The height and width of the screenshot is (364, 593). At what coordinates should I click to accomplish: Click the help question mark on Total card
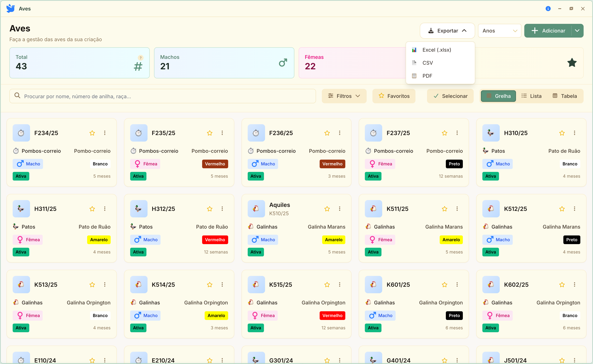(140, 58)
